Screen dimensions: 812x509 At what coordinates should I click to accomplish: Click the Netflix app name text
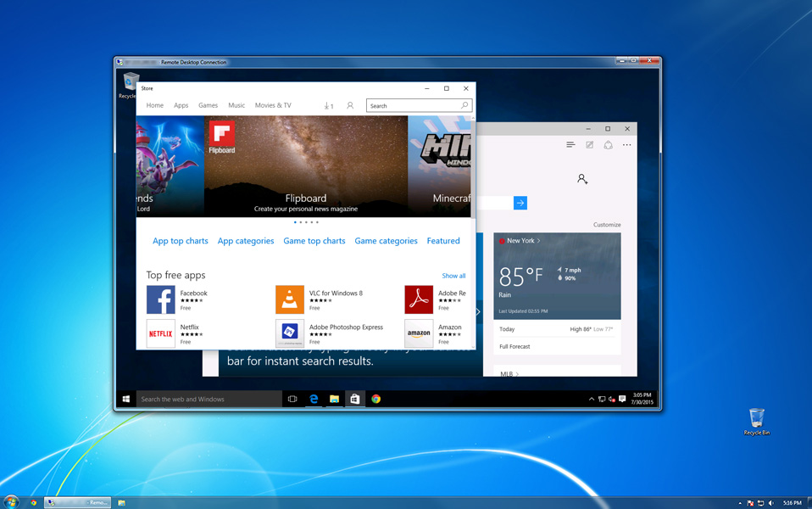[x=190, y=327]
